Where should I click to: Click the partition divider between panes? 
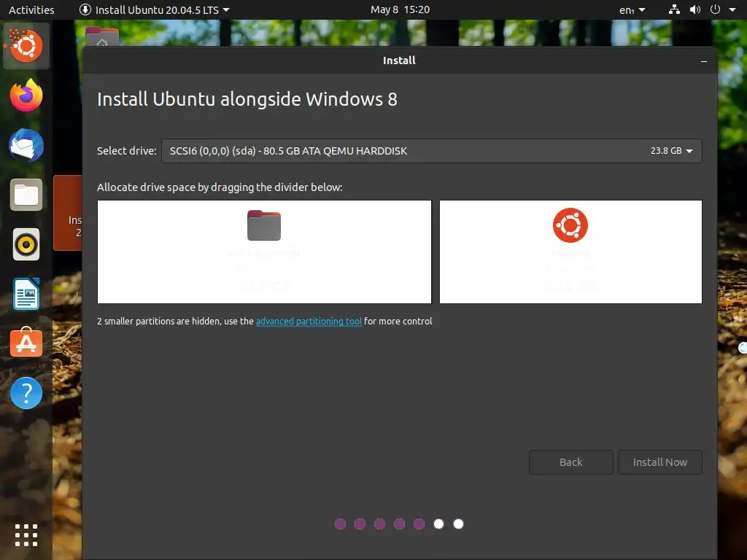[x=436, y=252]
